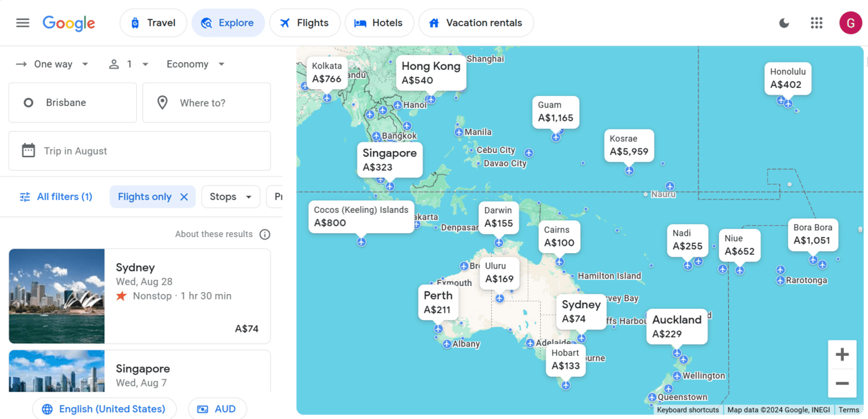Click the airport marker left of Rarotonga

780,281
